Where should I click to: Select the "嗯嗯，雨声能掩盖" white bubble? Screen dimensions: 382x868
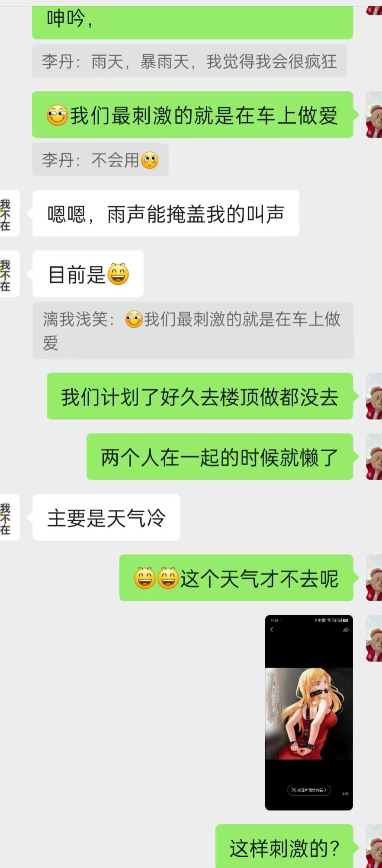tap(166, 213)
